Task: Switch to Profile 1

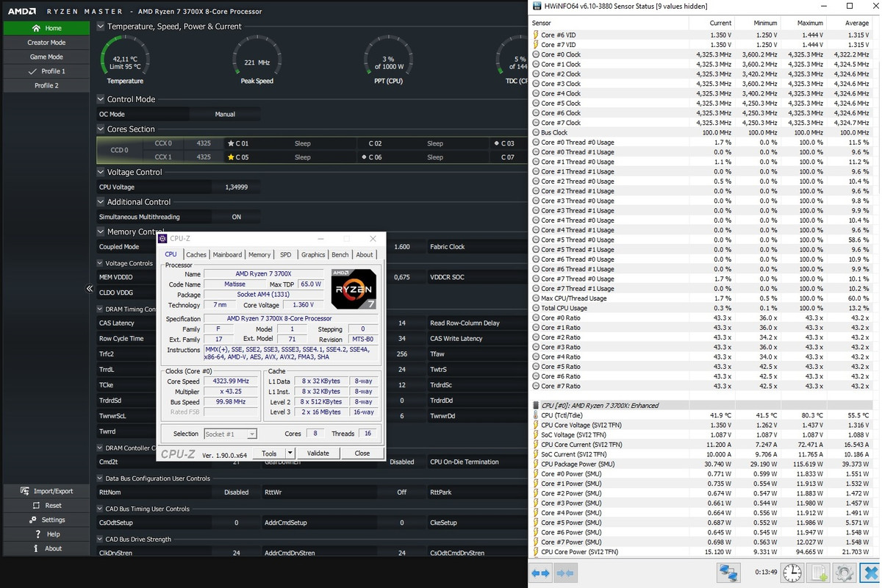Action: tap(46, 71)
